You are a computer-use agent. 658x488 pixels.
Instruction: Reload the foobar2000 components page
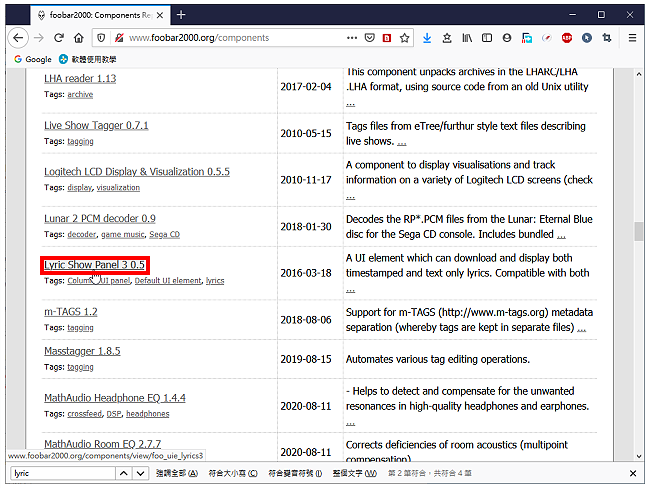(x=59, y=38)
